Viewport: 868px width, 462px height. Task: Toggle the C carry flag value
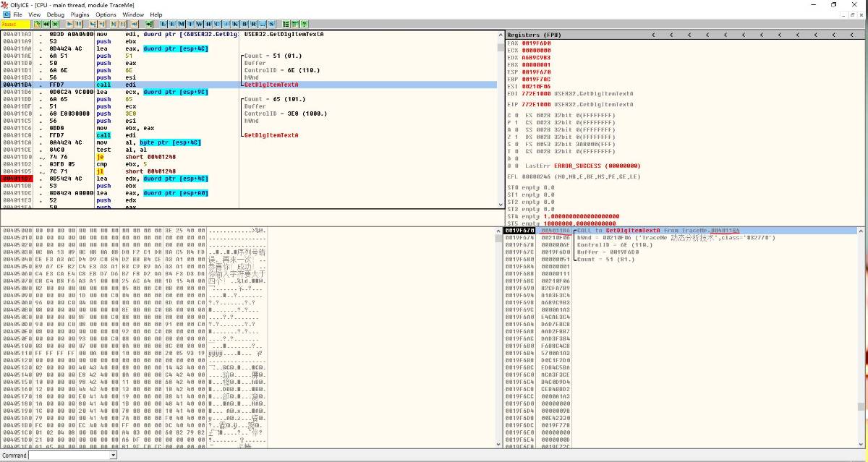coord(518,115)
